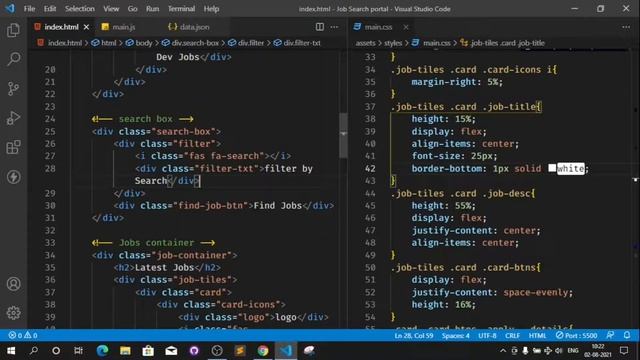Change indentation via Spaces: 4
Viewport: 640px width, 360px height.
pos(456,336)
